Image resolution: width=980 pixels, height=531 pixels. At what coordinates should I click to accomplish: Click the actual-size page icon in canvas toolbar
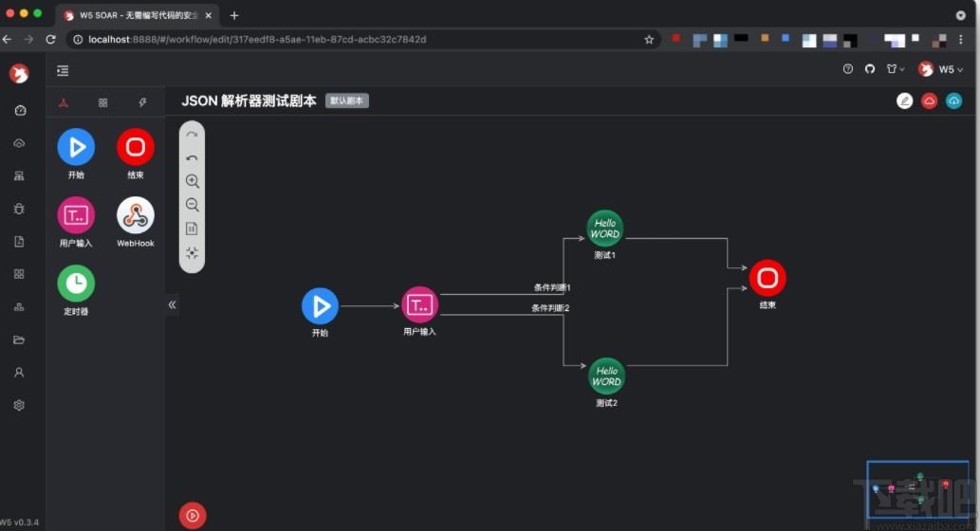[x=192, y=229]
